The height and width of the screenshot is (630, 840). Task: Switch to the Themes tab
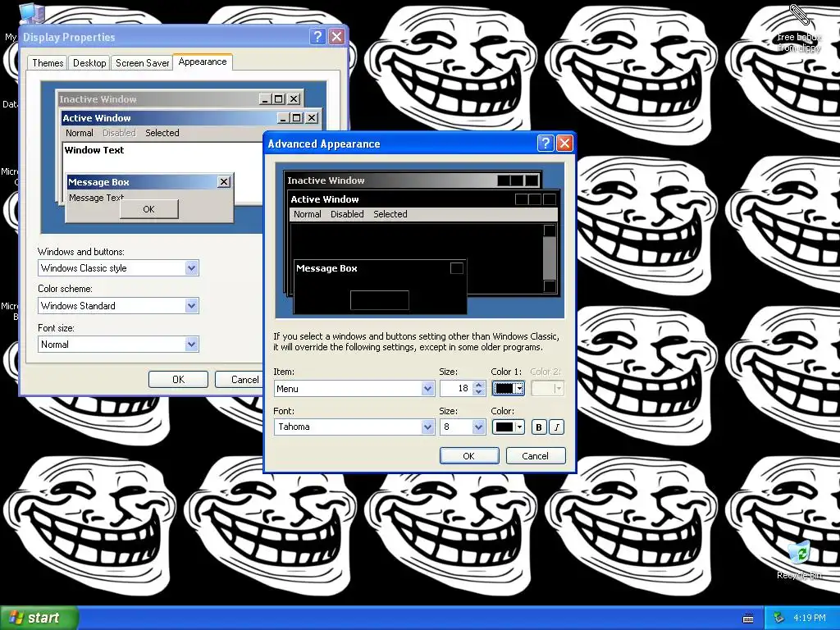(48, 62)
